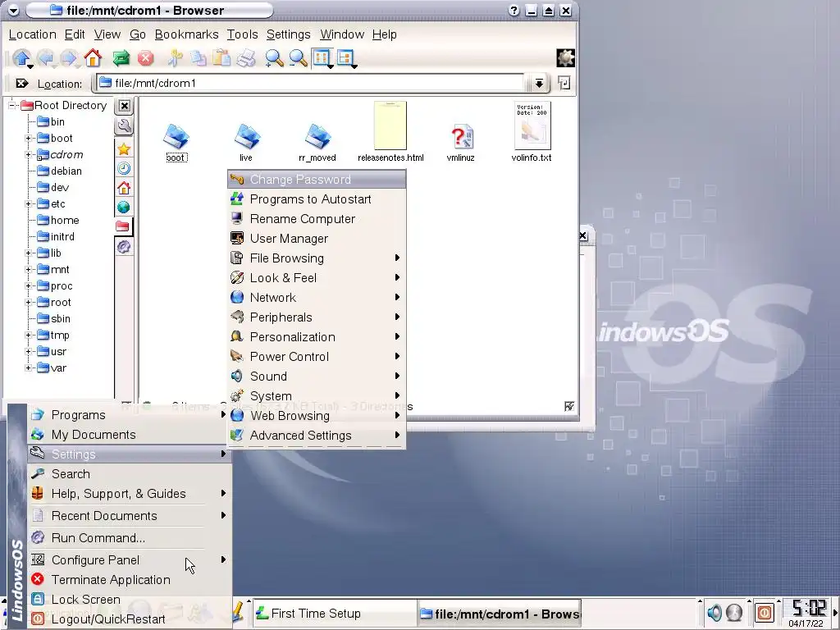The image size is (840, 630).
Task: Open the sidebar Home folder icon
Action: point(124,188)
